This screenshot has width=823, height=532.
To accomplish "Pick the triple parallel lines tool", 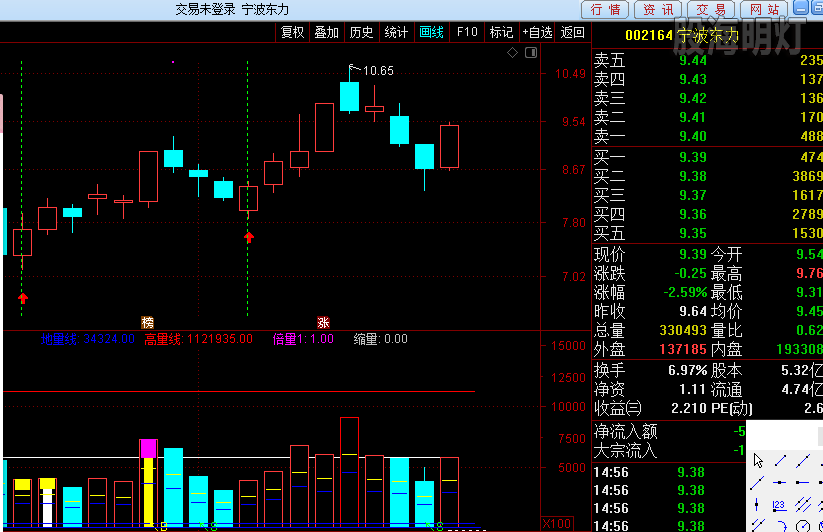I will pos(803,505).
